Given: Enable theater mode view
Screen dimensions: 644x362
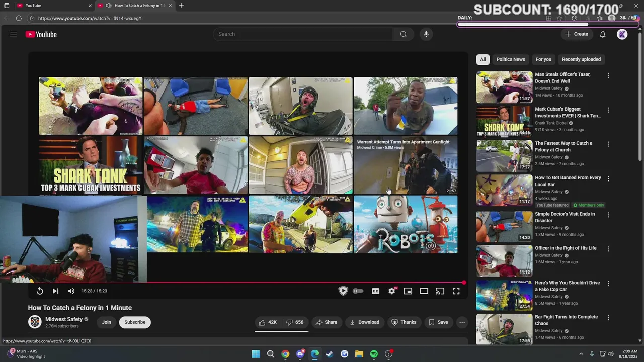Looking at the screenshot, I should pyautogui.click(x=424, y=291).
